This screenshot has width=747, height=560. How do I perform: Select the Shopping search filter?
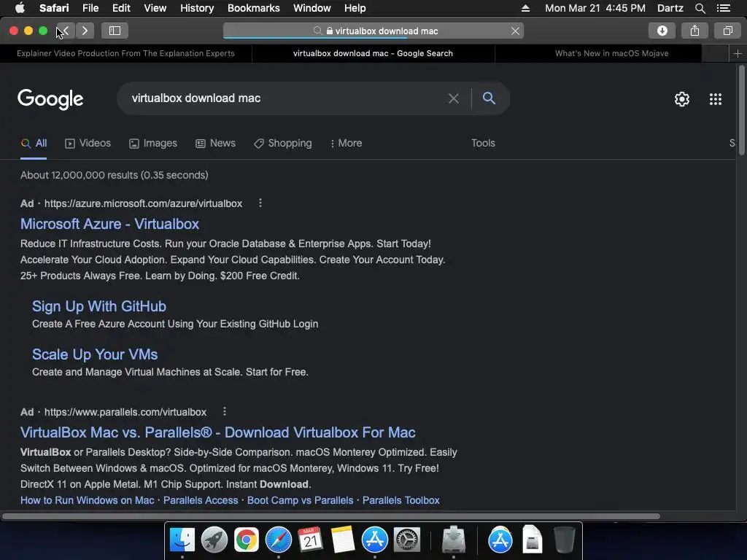[x=283, y=144]
